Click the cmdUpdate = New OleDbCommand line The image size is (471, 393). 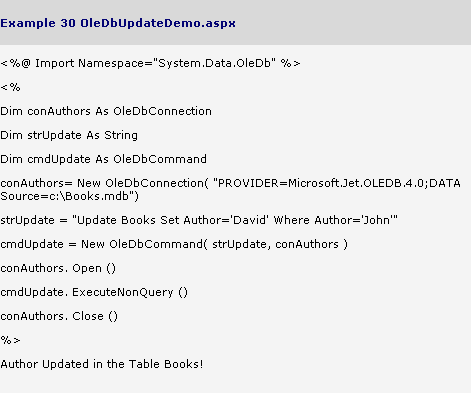click(x=174, y=244)
